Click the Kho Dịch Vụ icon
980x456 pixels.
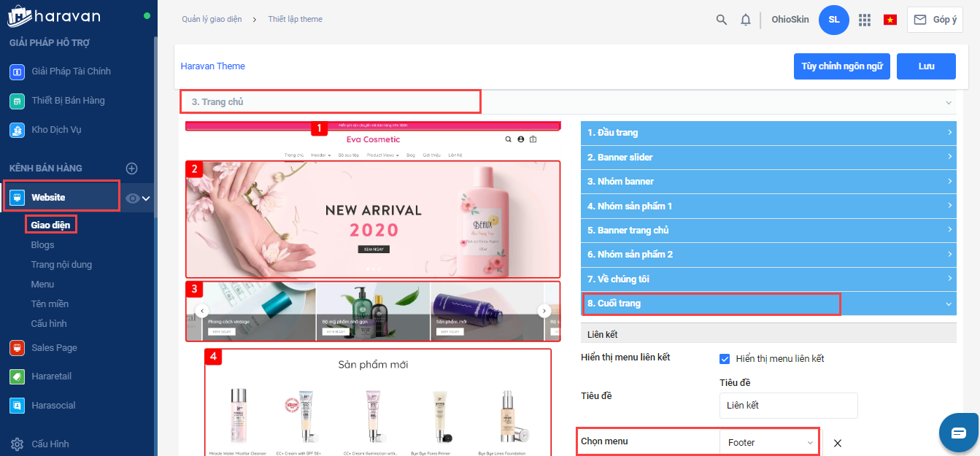[x=18, y=130]
